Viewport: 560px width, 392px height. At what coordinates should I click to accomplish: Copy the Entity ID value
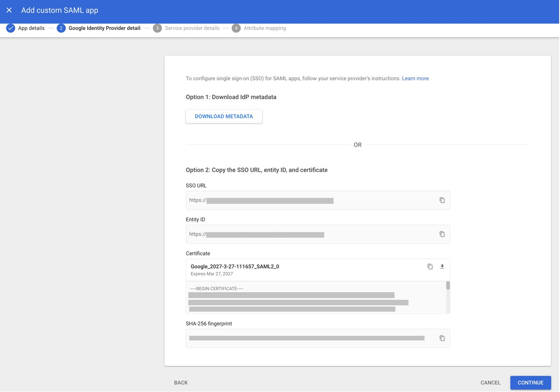pos(442,234)
